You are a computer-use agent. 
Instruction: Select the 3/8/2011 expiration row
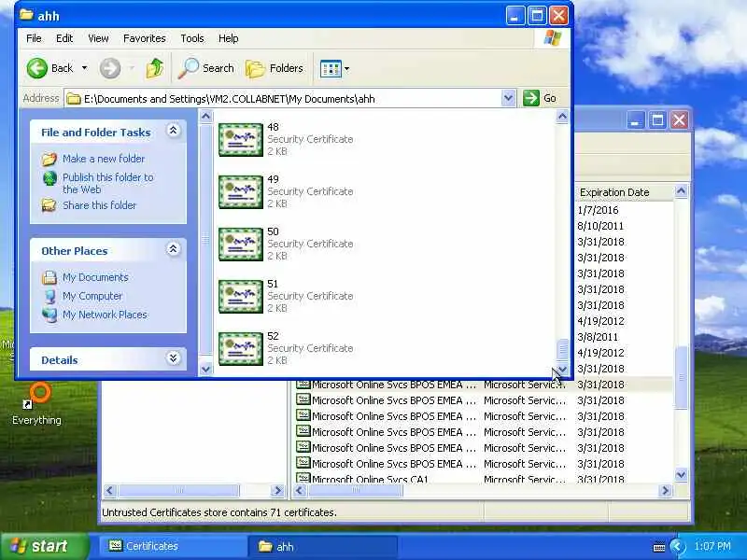pos(598,337)
